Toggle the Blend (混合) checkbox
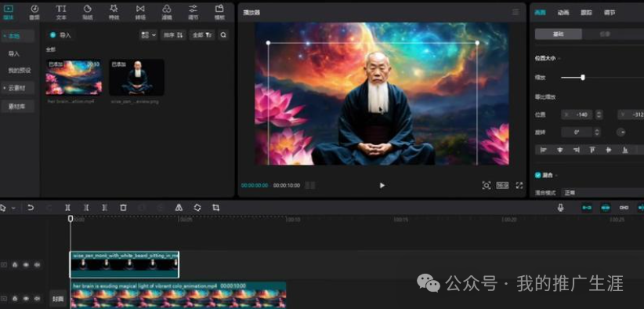 (538, 175)
